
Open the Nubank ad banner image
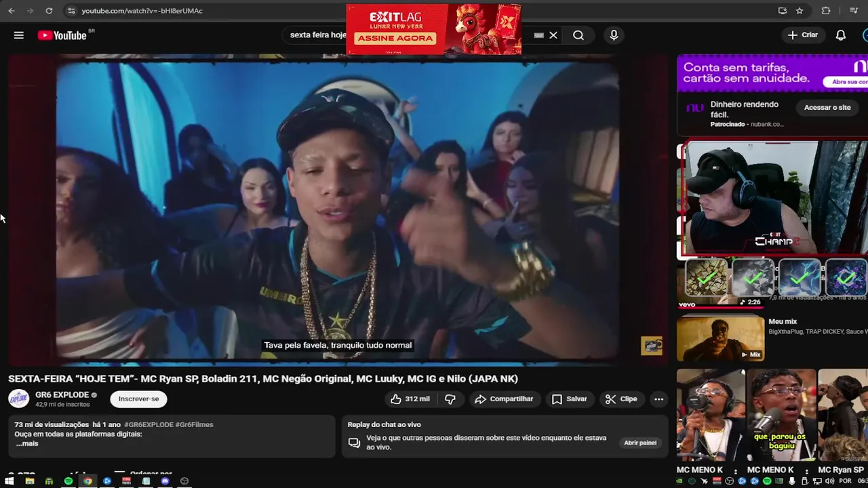(x=772, y=73)
